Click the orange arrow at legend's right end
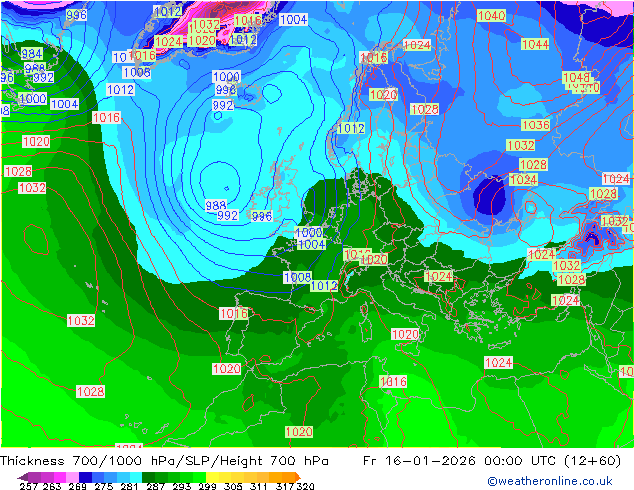The height and width of the screenshot is (490, 634). pos(298,477)
